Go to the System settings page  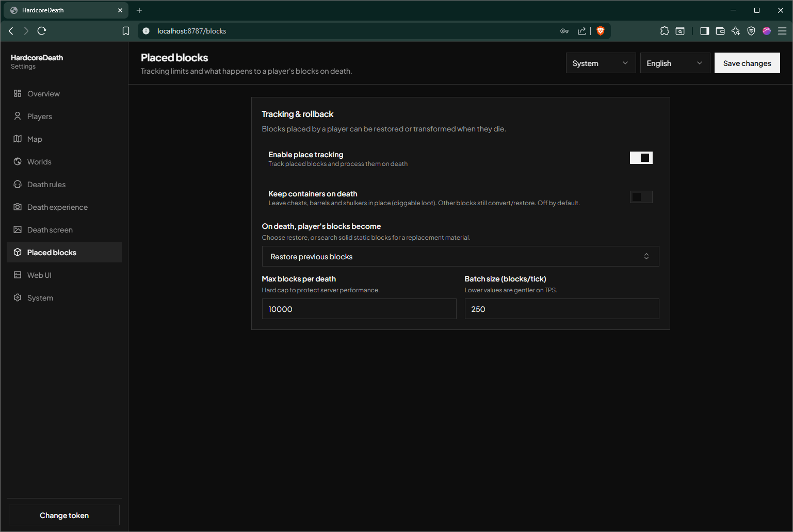coord(64,297)
